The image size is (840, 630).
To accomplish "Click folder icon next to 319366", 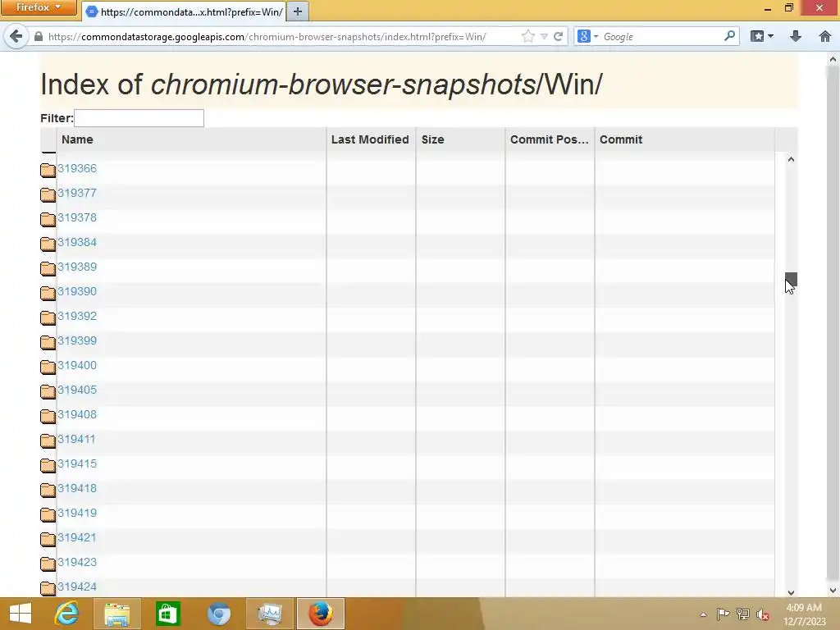I will click(x=48, y=170).
